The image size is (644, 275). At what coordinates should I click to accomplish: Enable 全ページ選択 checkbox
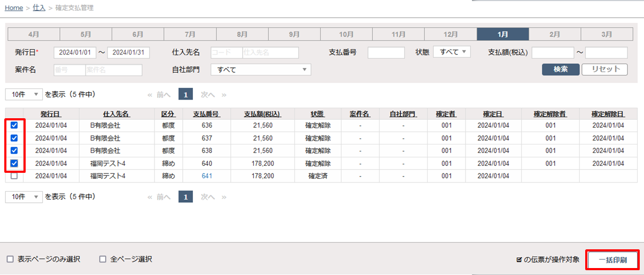(x=103, y=259)
